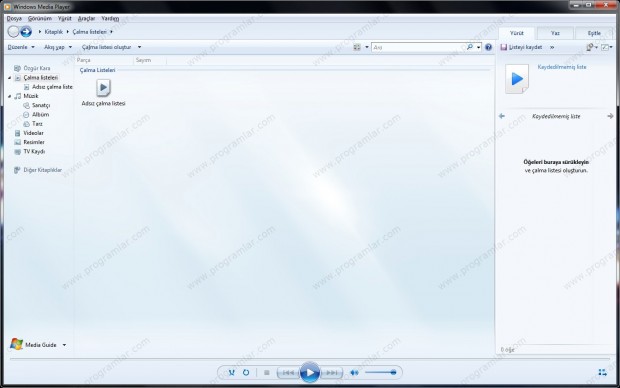Switch to the Eşitle tab
The image size is (620, 388).
(594, 33)
